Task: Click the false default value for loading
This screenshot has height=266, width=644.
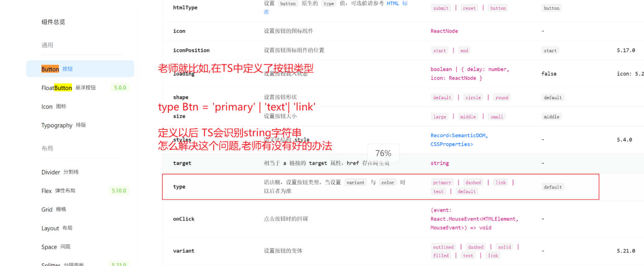Action: (549, 74)
